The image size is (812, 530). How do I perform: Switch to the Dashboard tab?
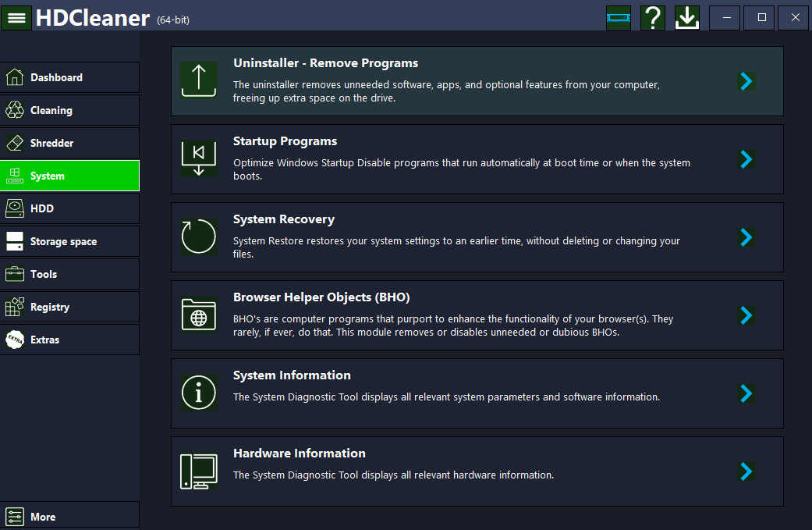(x=70, y=77)
